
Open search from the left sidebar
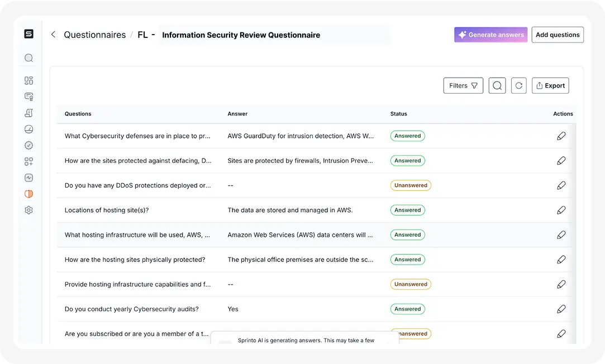click(29, 58)
